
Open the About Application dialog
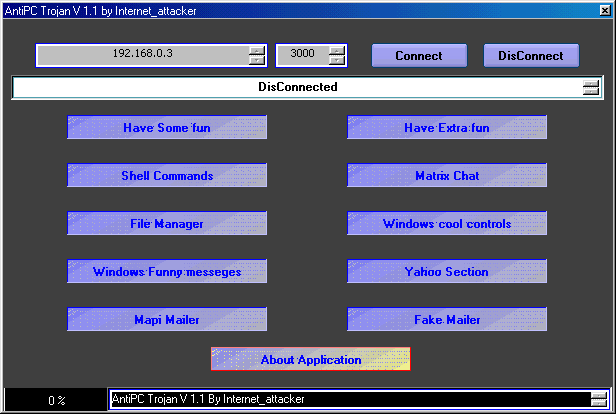(311, 360)
